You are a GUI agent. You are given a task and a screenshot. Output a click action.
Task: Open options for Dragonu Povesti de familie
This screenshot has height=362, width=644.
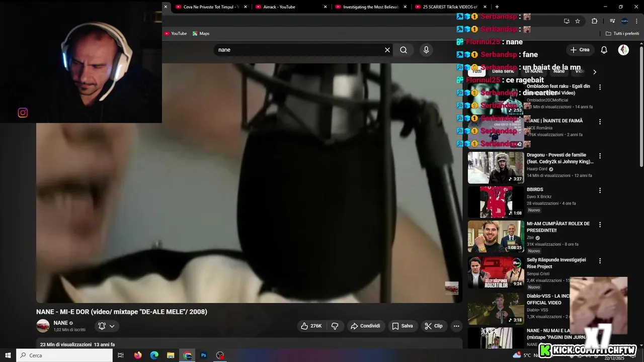click(600, 156)
